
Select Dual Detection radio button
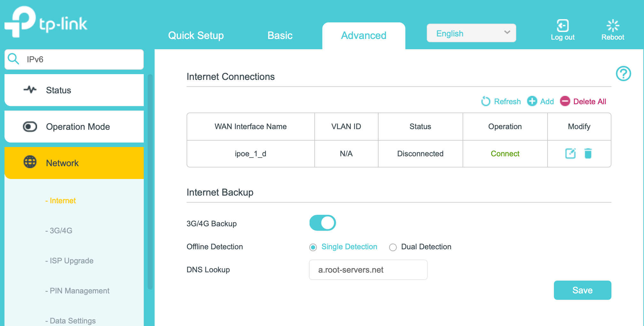[393, 247]
